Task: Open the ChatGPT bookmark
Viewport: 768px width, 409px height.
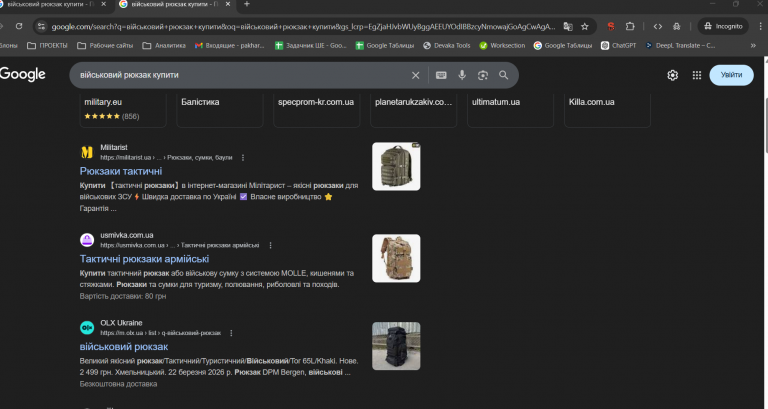Action: point(619,46)
